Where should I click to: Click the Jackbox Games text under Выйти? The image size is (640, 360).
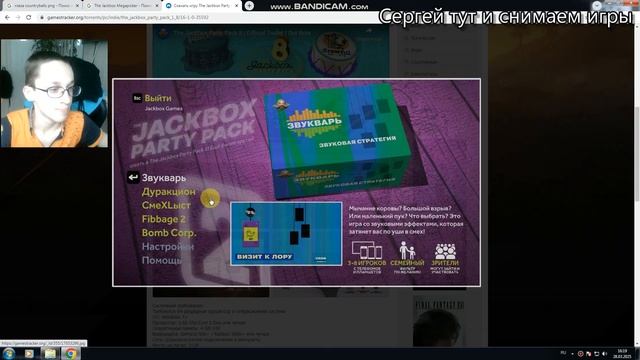pyautogui.click(x=164, y=109)
